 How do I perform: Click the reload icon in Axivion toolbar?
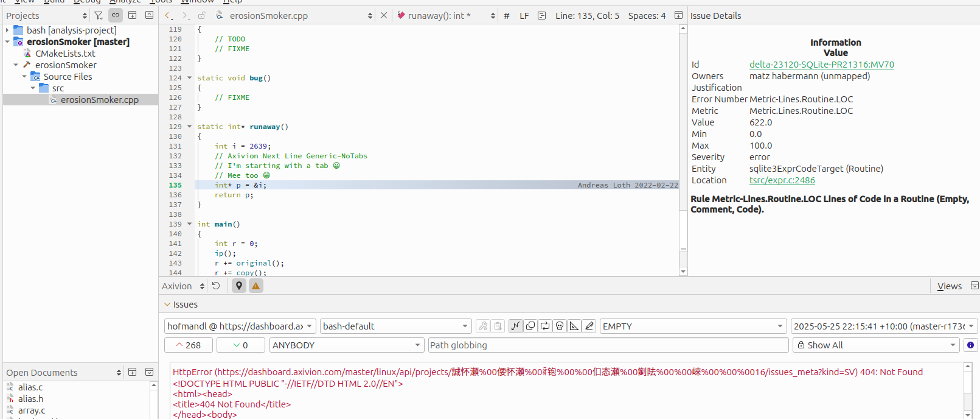point(216,286)
